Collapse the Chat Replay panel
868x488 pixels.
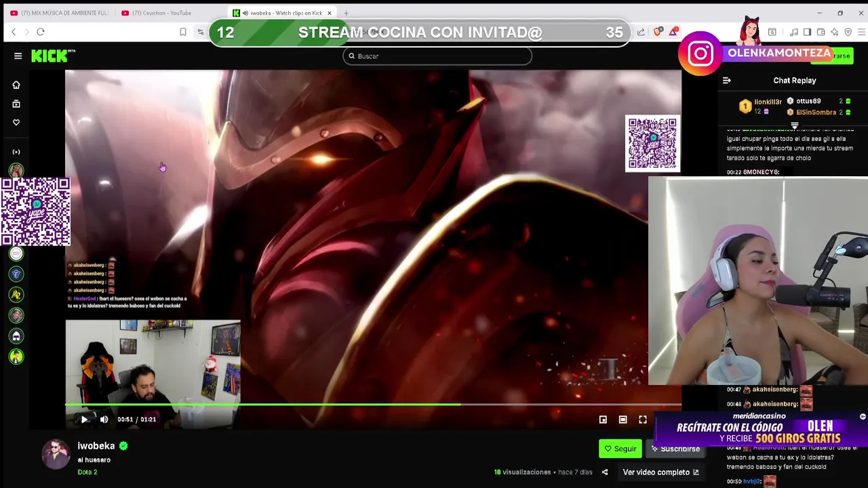pyautogui.click(x=726, y=81)
